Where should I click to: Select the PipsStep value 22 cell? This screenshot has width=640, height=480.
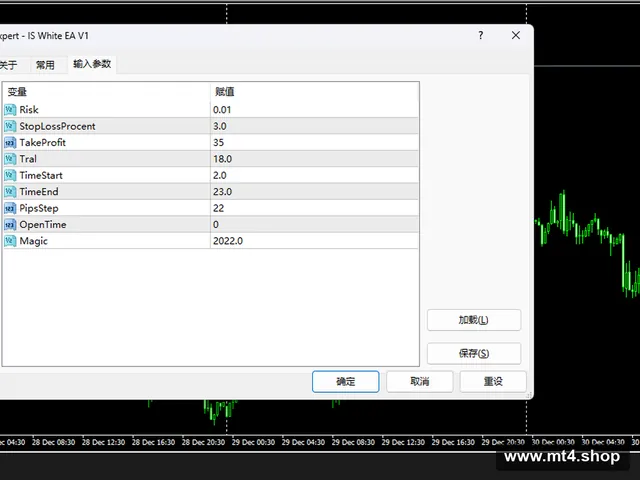(x=314, y=208)
